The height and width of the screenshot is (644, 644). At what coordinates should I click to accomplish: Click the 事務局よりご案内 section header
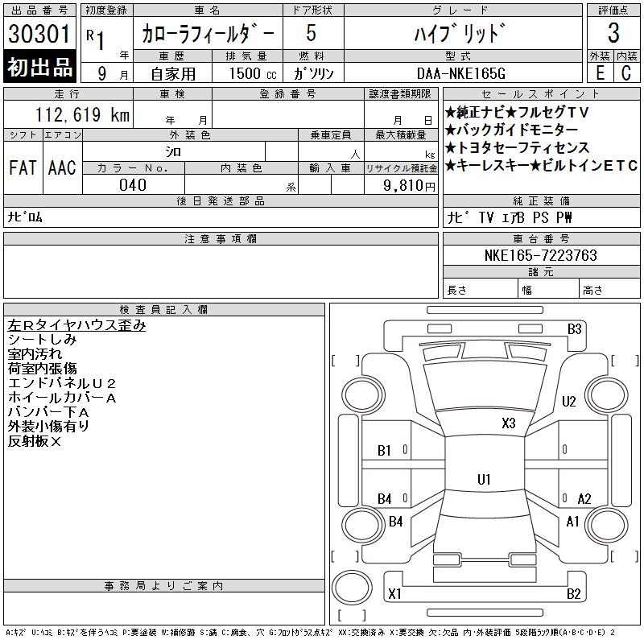point(164,586)
